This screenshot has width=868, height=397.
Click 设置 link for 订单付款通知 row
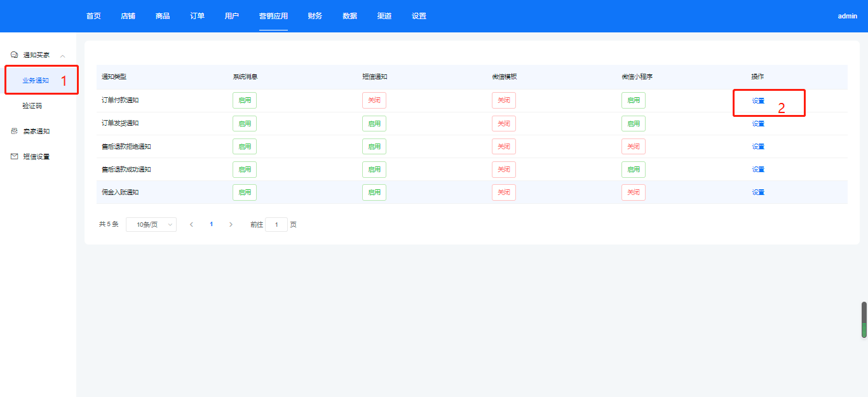point(758,100)
